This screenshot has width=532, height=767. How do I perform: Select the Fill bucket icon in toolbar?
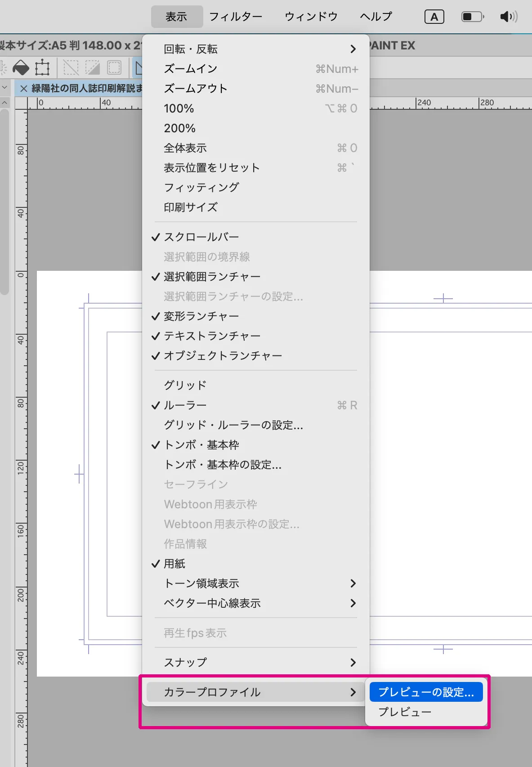click(x=21, y=68)
